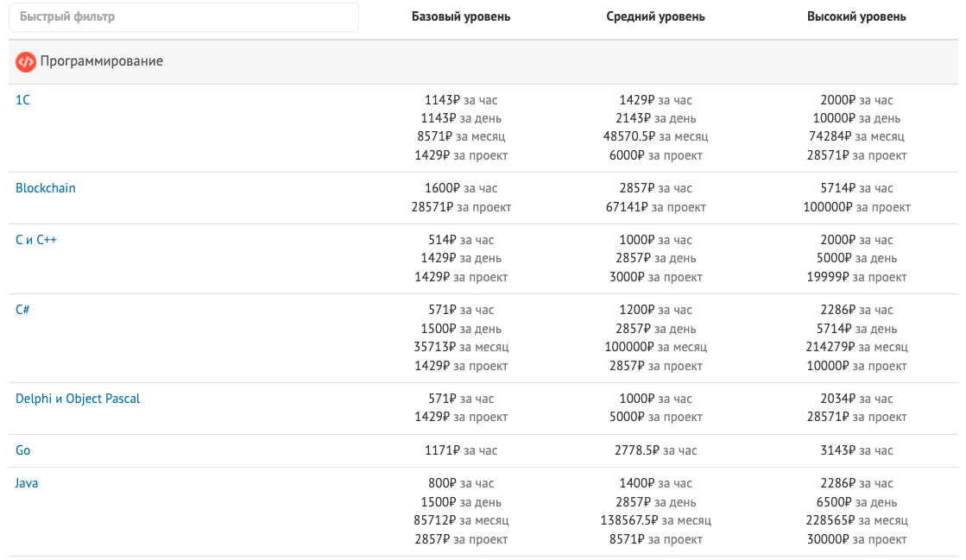Open the 1C link

point(22,100)
